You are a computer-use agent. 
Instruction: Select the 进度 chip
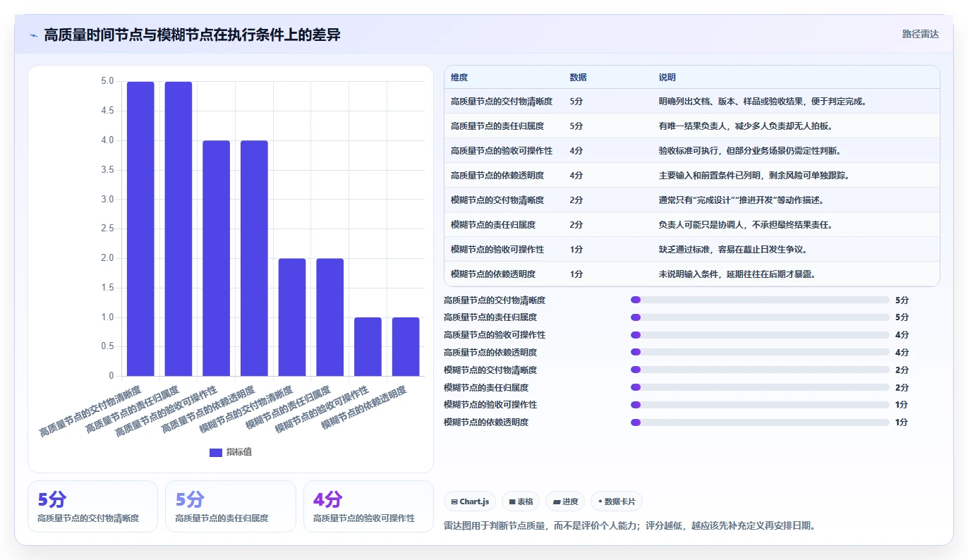(x=565, y=501)
